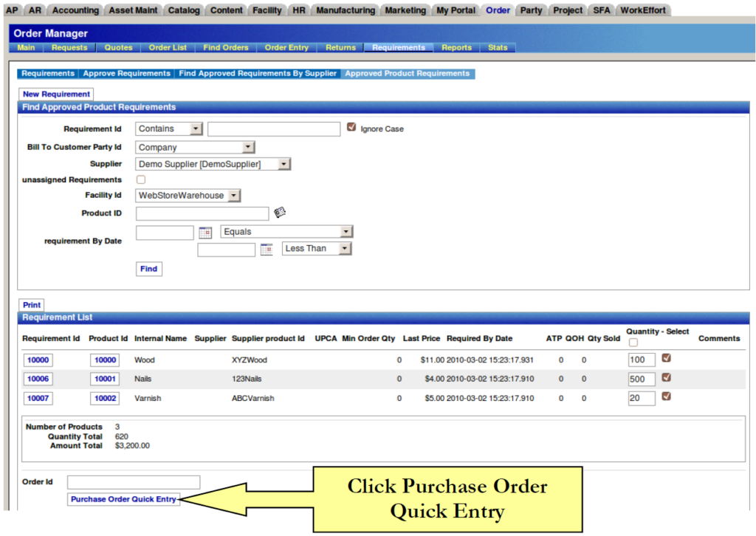Toggle the Quantity select-all checkbox

633,343
